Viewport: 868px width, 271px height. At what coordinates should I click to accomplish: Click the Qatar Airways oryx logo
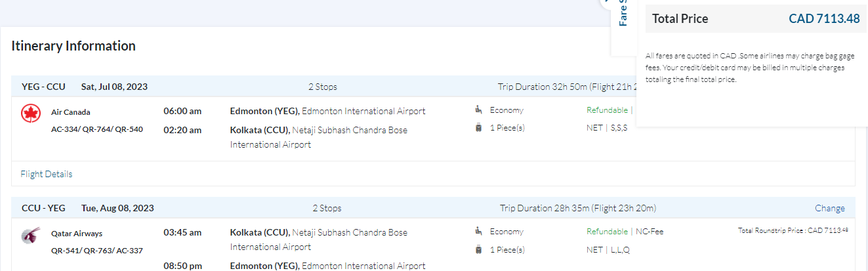click(31, 235)
